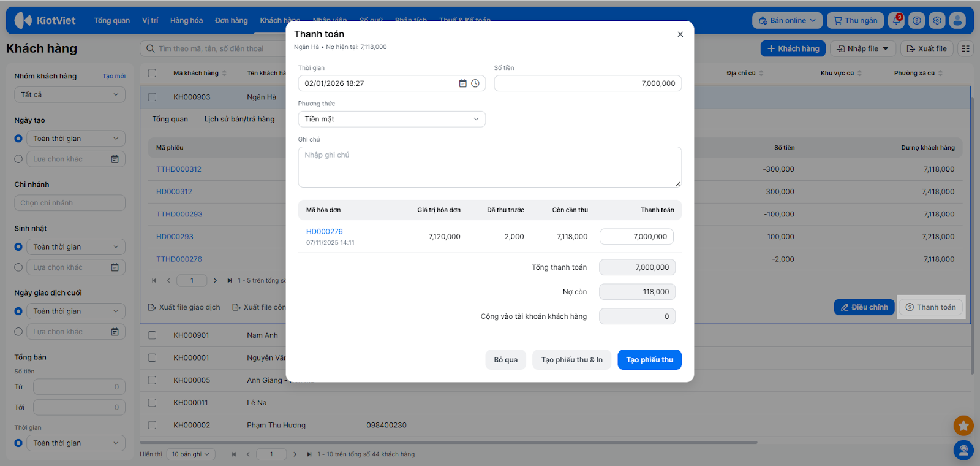Click Tạo mới customer group link

(x=114, y=76)
